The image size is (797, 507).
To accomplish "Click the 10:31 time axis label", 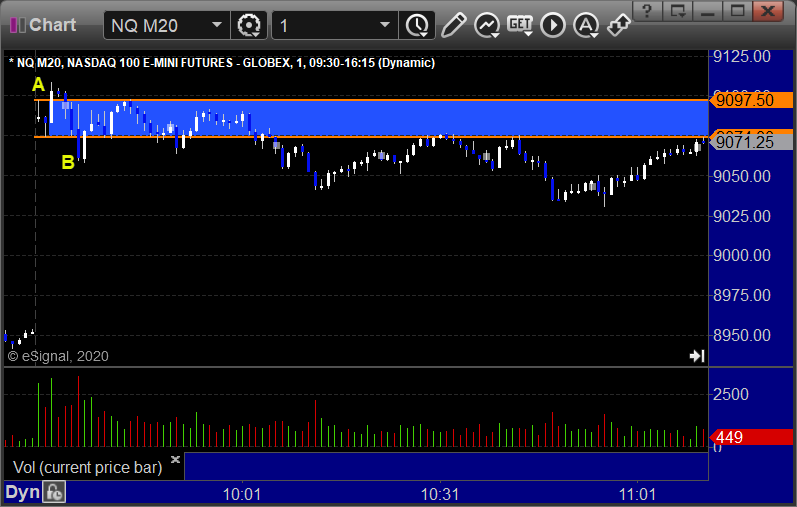I will point(440,494).
